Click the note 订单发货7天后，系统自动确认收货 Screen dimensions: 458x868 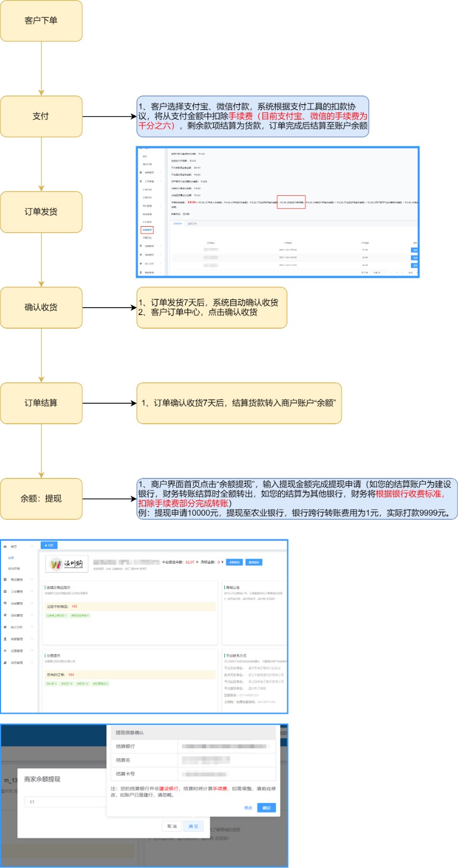click(x=212, y=307)
